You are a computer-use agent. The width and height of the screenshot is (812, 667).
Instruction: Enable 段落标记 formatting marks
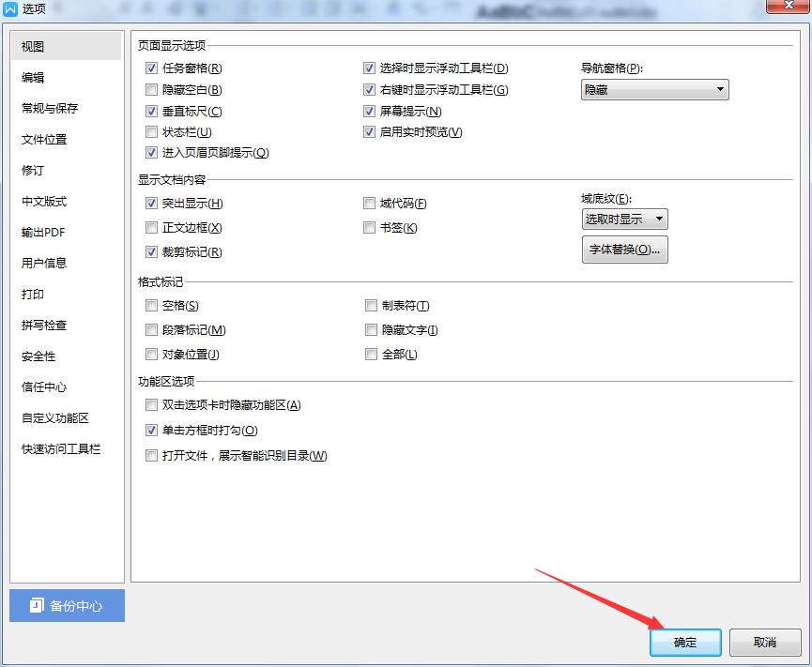(x=152, y=329)
